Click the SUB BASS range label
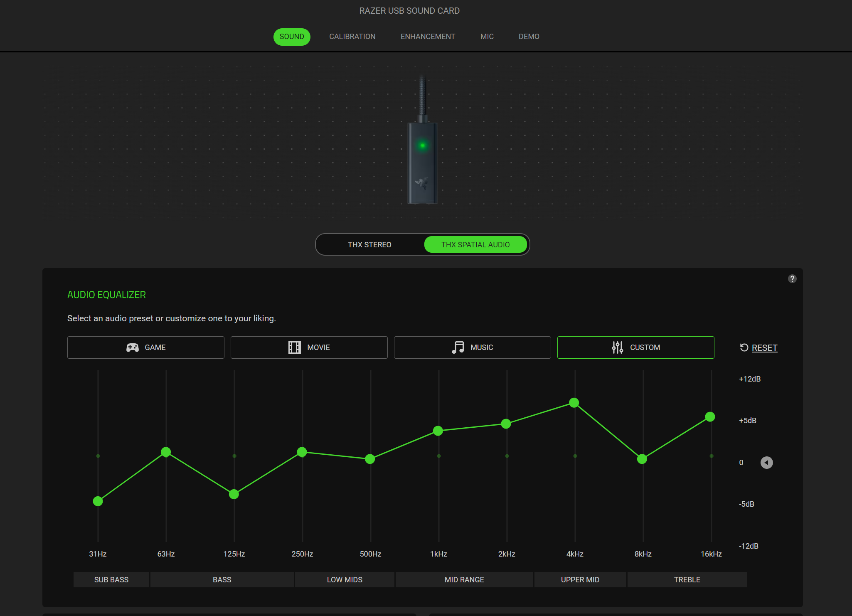The height and width of the screenshot is (616, 852). point(111,579)
